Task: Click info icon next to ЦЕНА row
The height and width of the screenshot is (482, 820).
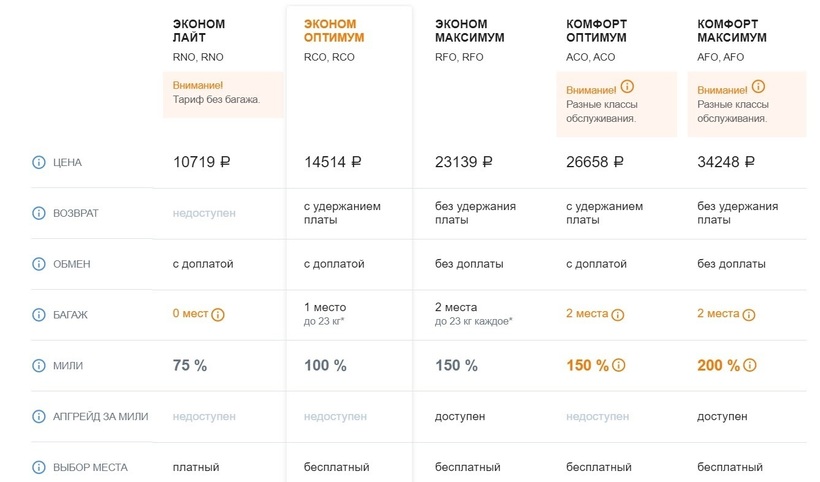Action: click(39, 162)
